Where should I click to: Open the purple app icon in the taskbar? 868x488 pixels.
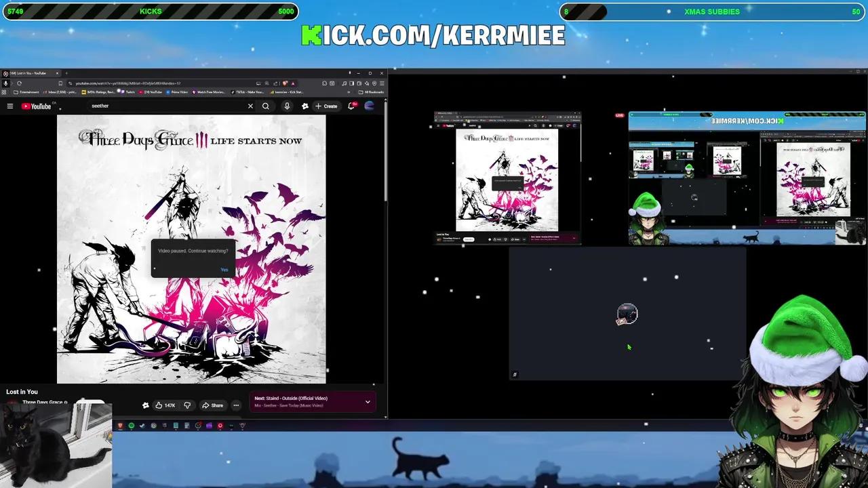tap(209, 426)
